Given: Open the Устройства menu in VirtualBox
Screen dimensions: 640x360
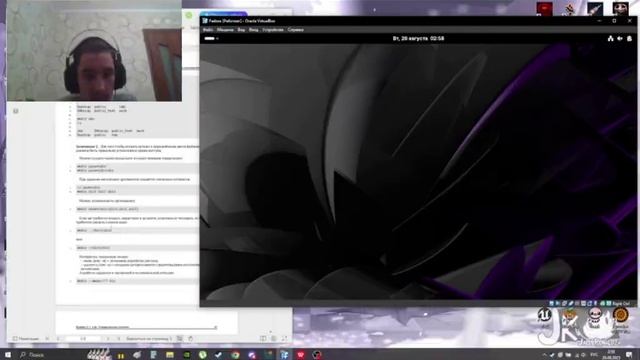Looking at the screenshot, I should pos(273,30).
